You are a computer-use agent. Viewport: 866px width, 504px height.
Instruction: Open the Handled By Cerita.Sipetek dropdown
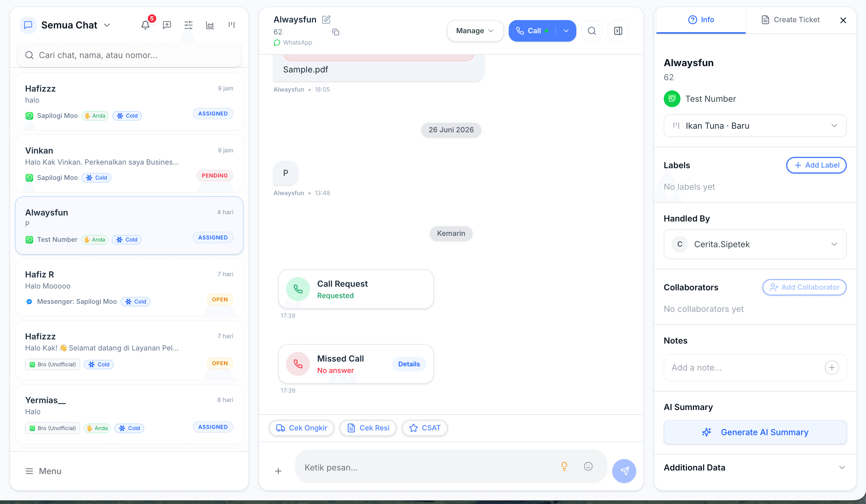[x=755, y=244]
